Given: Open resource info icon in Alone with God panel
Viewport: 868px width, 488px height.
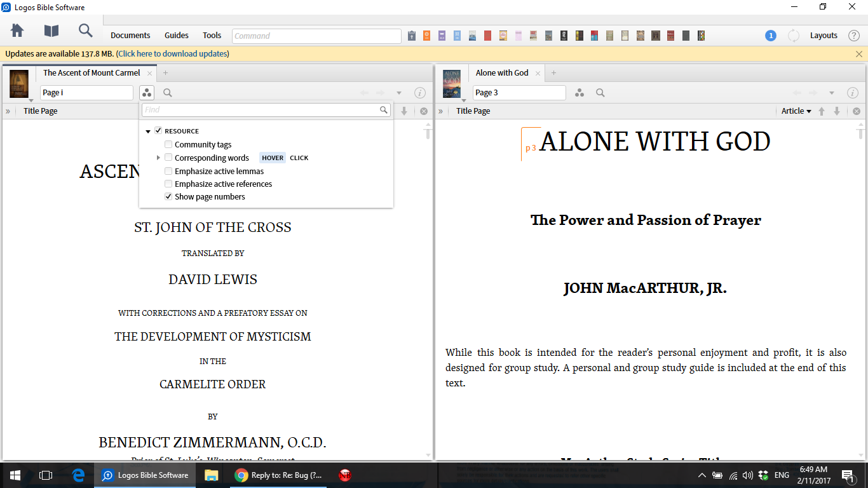Looking at the screenshot, I should coord(853,93).
